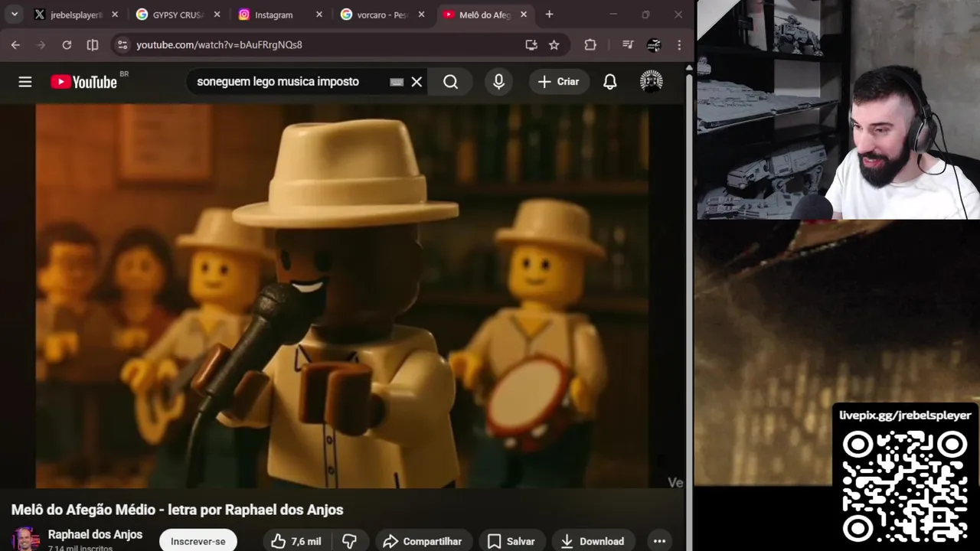Go to YouTube home via logo

84,82
